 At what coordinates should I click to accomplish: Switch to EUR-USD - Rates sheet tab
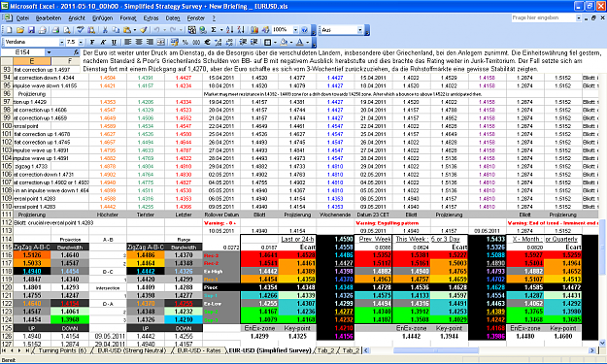(199, 350)
